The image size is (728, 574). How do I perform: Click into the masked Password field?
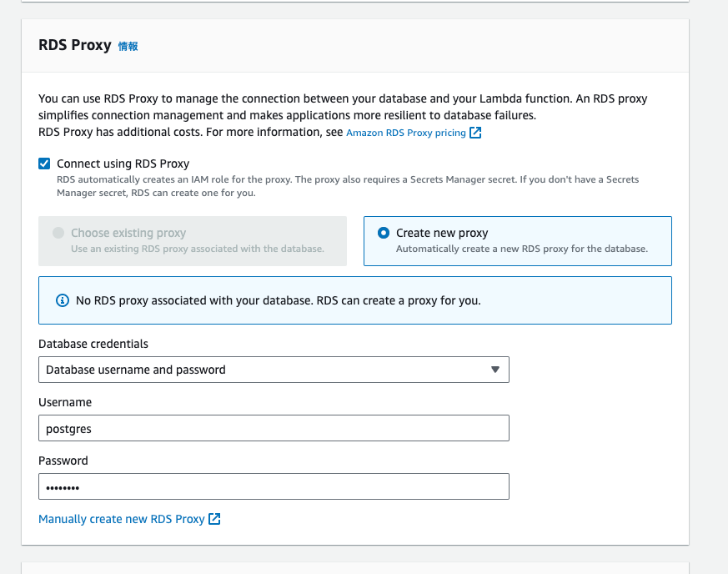tap(274, 486)
